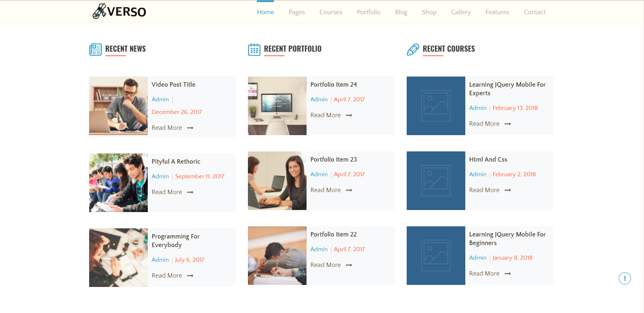Read more about Portfolio Item 24

pos(326,115)
